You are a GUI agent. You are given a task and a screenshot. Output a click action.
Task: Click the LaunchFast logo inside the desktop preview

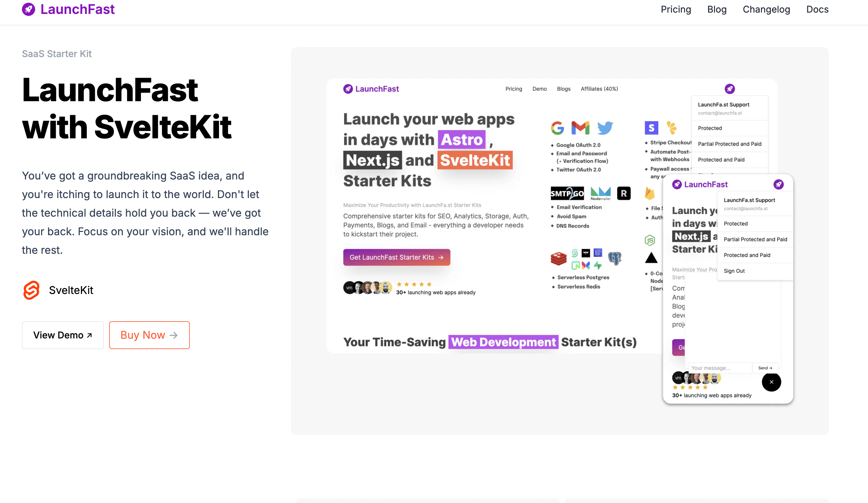pyautogui.click(x=371, y=89)
